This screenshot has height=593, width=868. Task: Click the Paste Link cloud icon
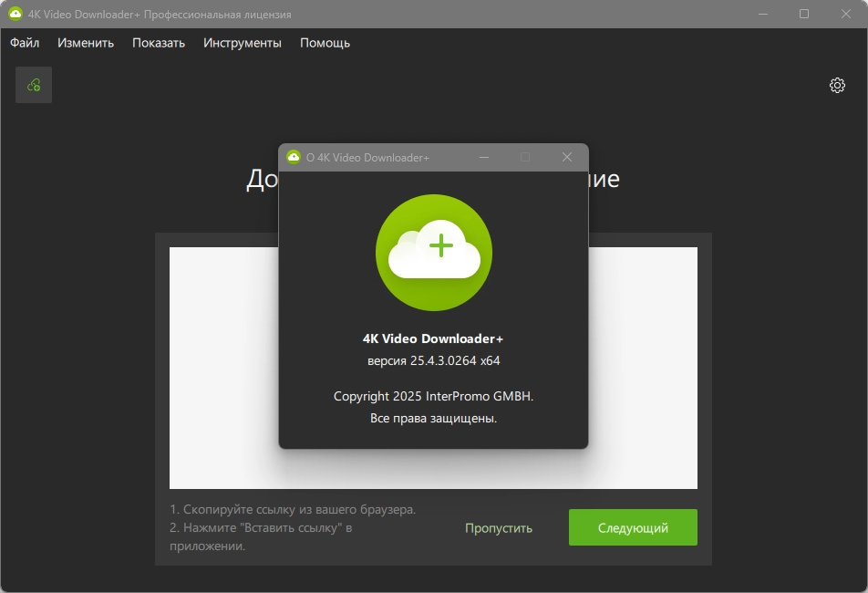pyautogui.click(x=34, y=85)
